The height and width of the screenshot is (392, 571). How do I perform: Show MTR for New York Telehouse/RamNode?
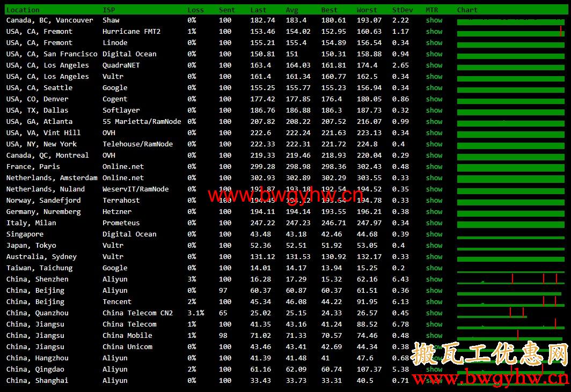[434, 144]
